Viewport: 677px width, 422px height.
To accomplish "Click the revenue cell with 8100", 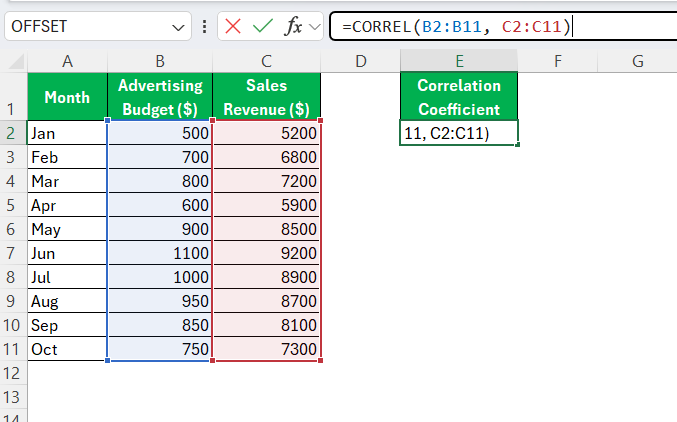I will click(x=266, y=325).
